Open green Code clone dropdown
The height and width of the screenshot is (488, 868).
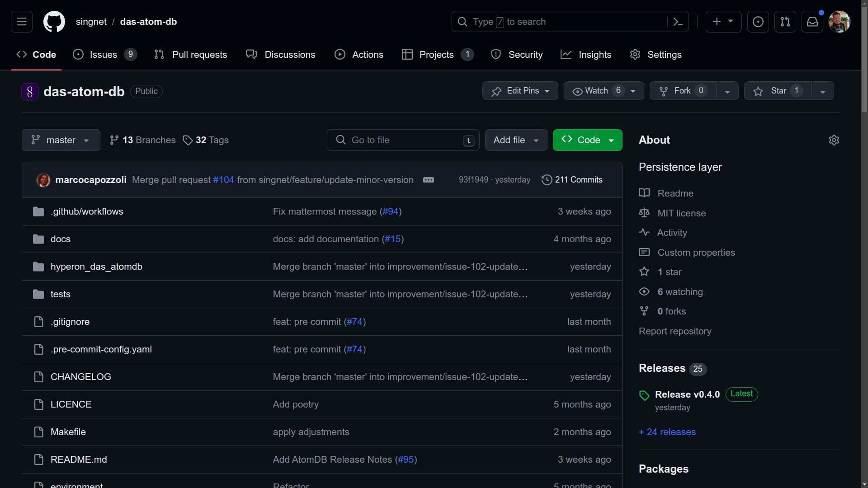click(587, 140)
